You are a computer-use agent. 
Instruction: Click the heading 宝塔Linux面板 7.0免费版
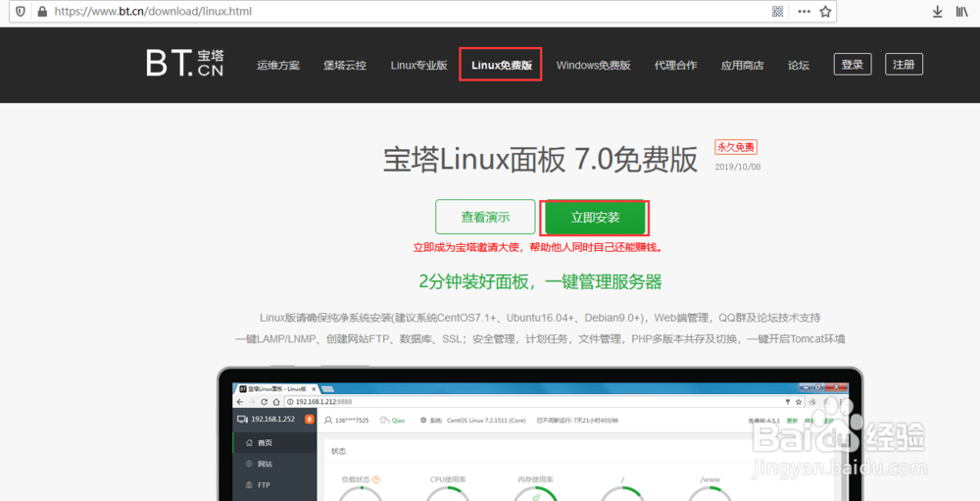point(540,161)
